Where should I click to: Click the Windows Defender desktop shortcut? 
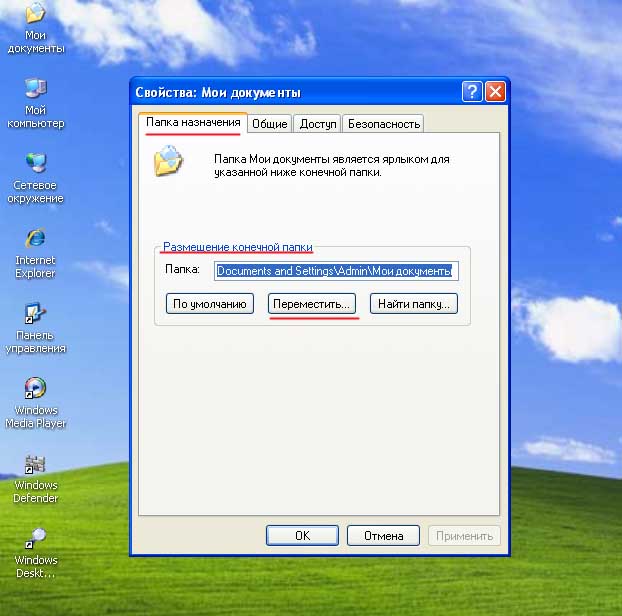pyautogui.click(x=35, y=465)
